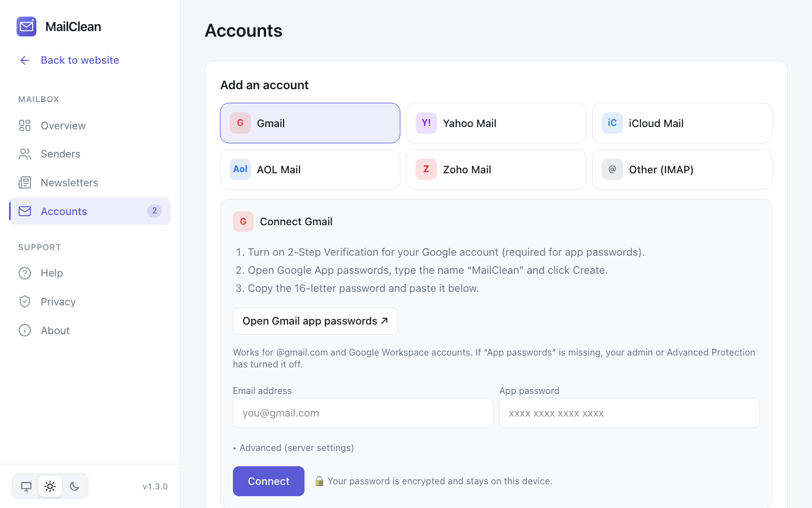Click the Help question mark icon
Screen dimensions: 812x508
pyautogui.click(x=25, y=273)
